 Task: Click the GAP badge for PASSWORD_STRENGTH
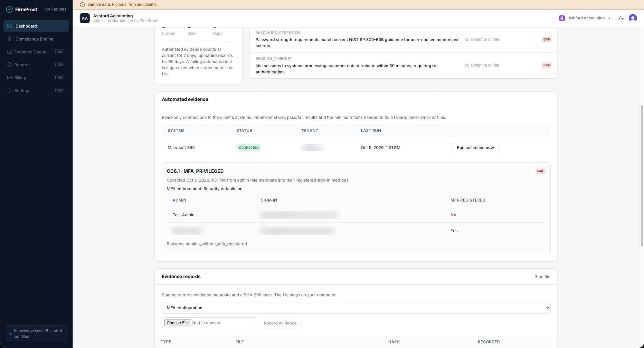[x=546, y=39]
